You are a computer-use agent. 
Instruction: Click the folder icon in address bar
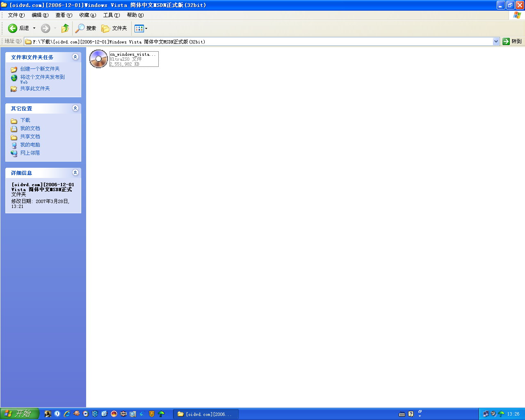28,41
